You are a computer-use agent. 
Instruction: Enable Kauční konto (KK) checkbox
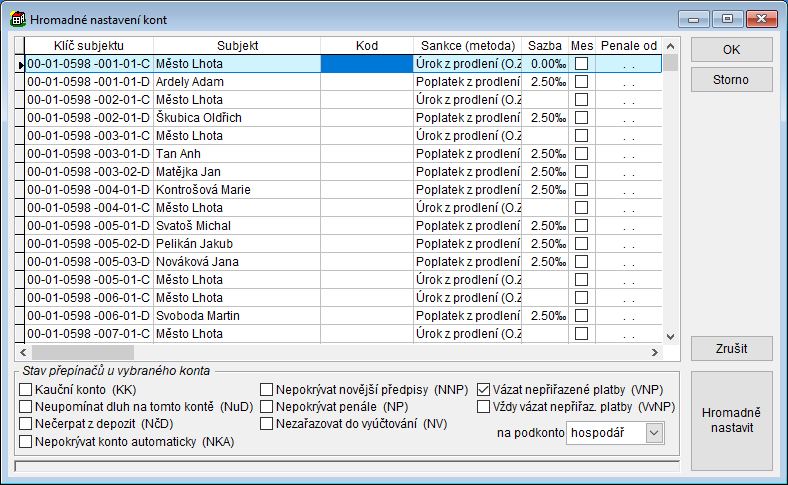26,389
